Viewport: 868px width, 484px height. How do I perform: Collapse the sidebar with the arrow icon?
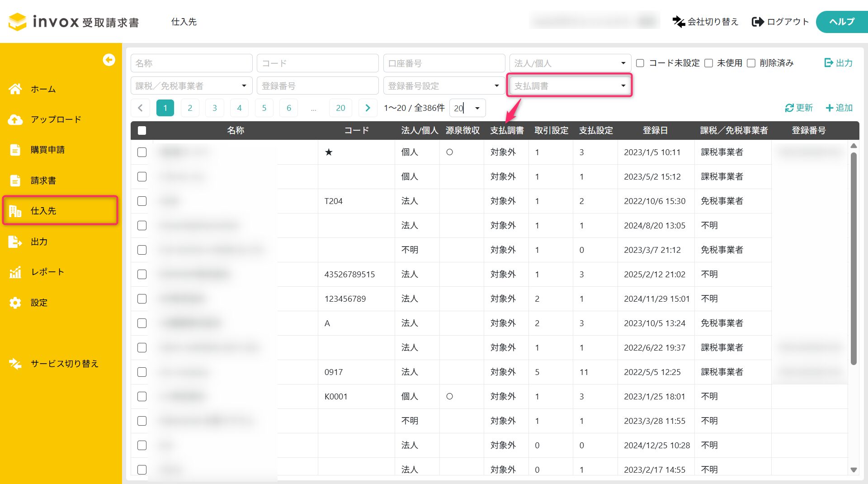[108, 60]
